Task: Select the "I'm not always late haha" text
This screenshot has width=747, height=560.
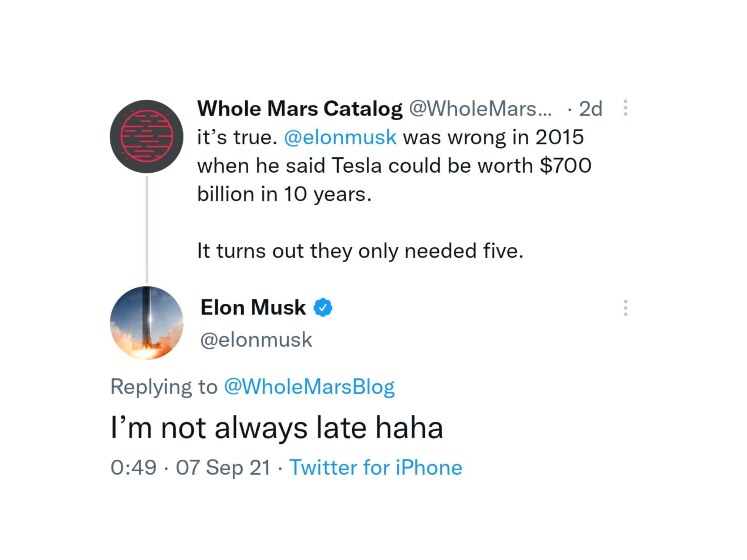Action: [x=277, y=427]
